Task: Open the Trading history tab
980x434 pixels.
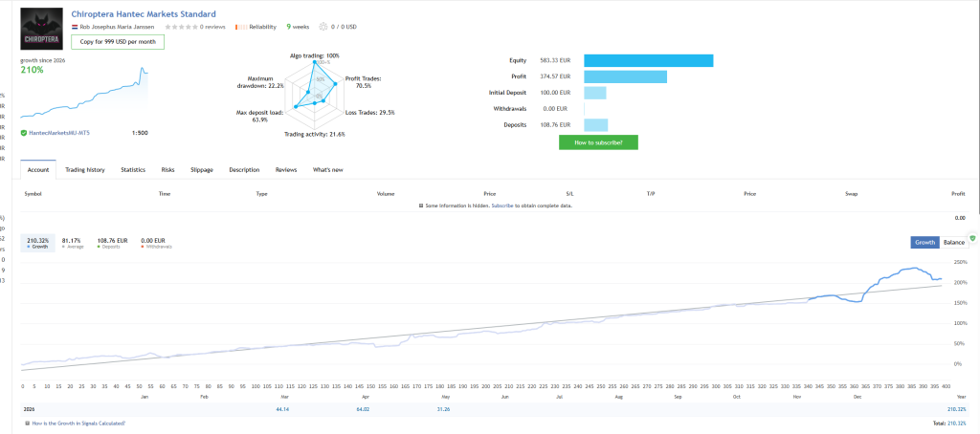Action: 85,170
